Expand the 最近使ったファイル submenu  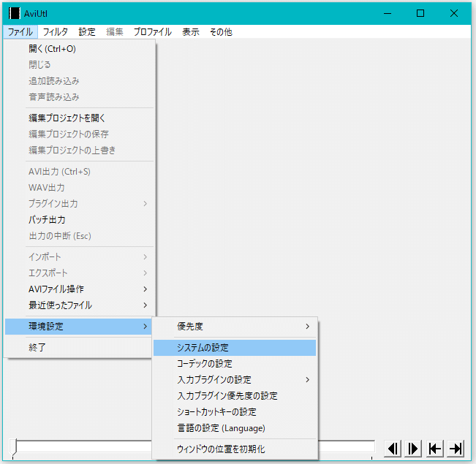[x=79, y=305]
